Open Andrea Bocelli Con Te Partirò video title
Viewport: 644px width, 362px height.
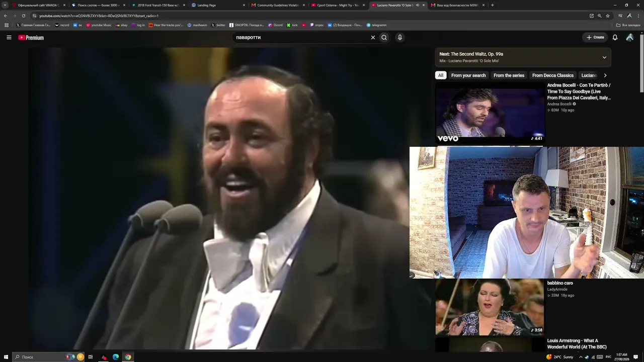click(x=579, y=92)
